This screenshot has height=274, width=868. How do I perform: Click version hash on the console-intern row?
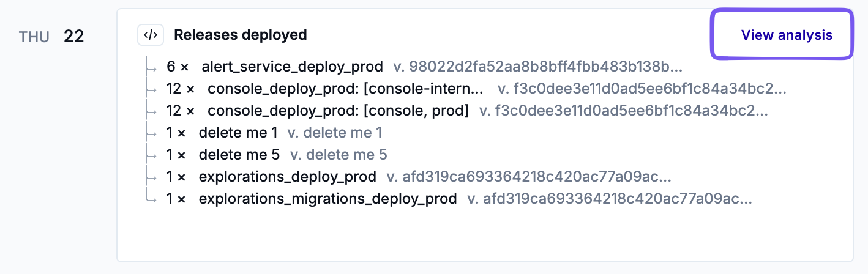[642, 89]
